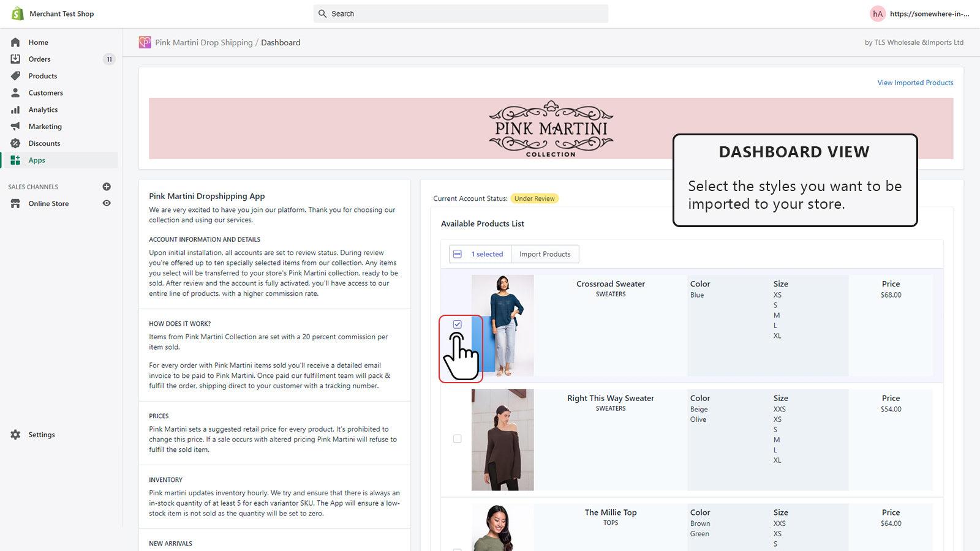Add a new sales channel with plus button
The width and height of the screenshot is (980, 551).
(107, 187)
